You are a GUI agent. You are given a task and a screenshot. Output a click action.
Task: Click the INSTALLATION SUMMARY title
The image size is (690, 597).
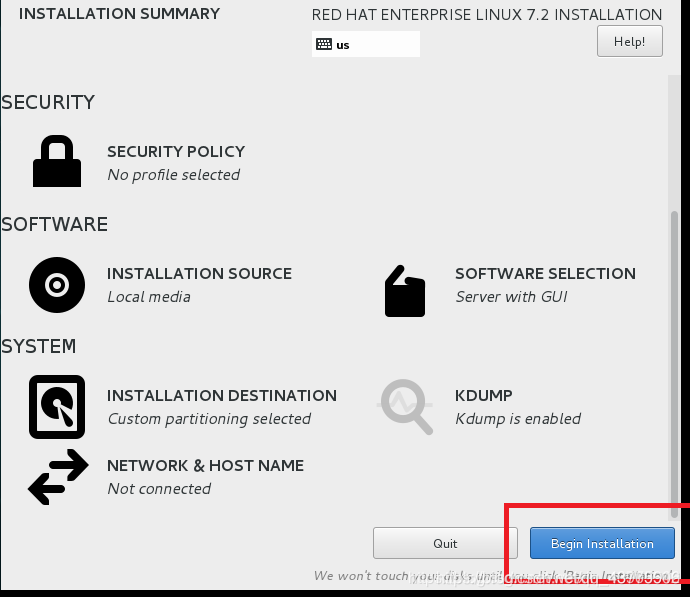119,14
